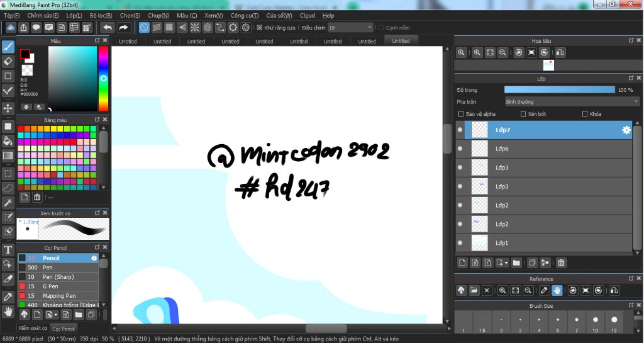Click the navigator canvas thumbnail
Screen dimensions: 644x345
tap(548, 65)
